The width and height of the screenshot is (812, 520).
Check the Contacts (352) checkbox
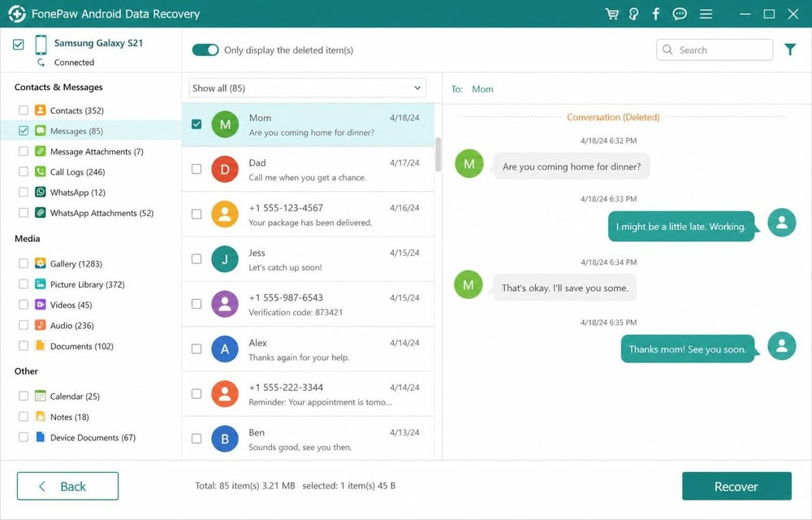point(24,110)
